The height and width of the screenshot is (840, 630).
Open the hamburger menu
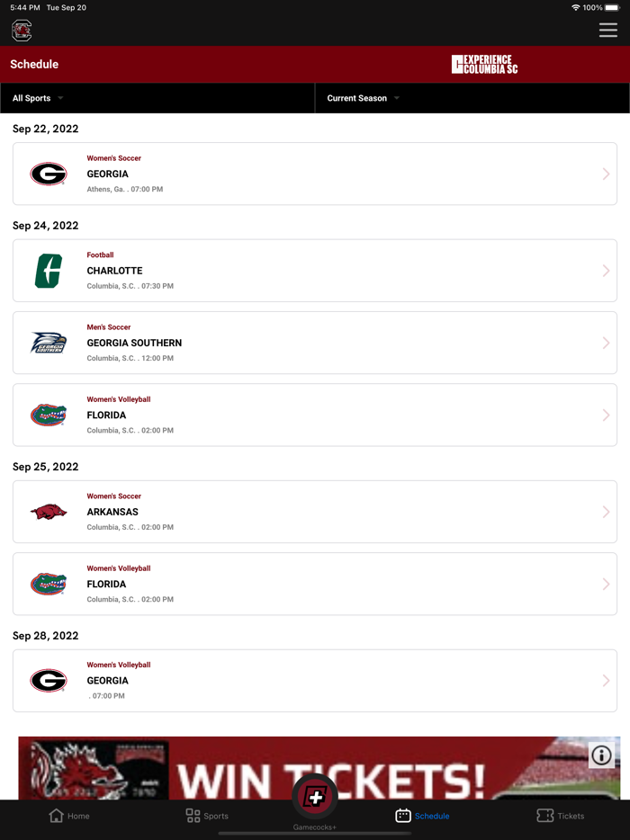tap(608, 30)
